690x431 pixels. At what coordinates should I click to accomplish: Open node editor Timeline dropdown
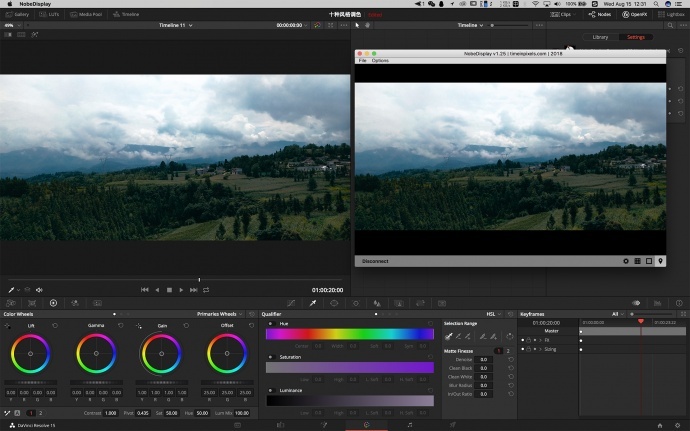[x=470, y=25]
